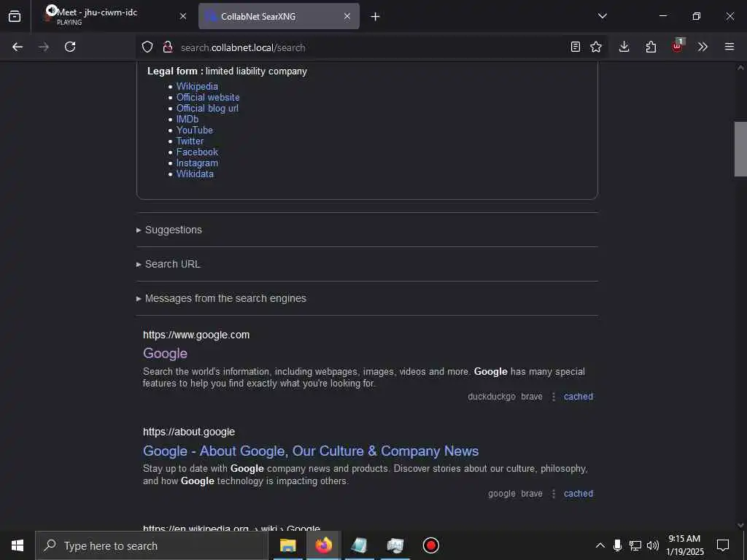Open About Google, Our Culture result

click(311, 451)
